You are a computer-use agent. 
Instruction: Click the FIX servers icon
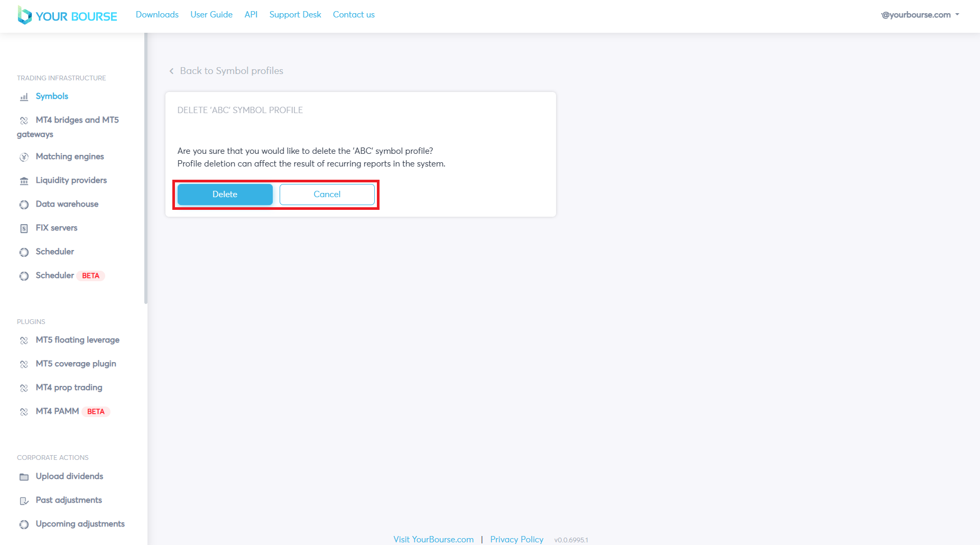pyautogui.click(x=24, y=228)
